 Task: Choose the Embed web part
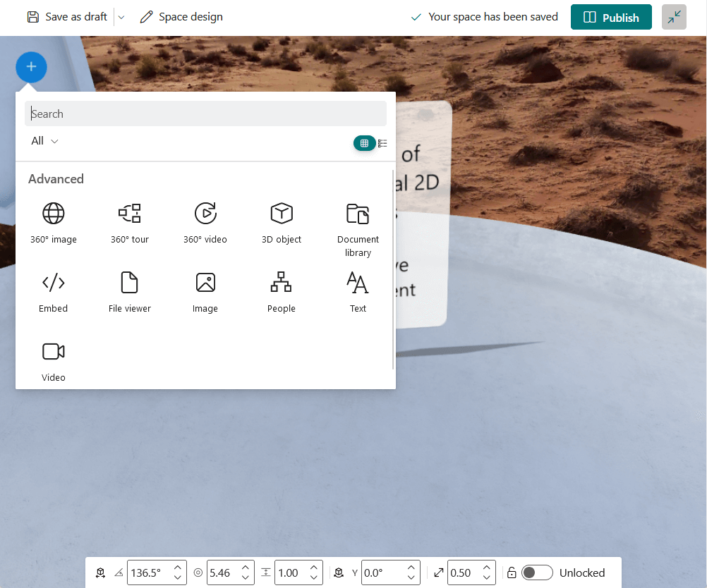(x=53, y=293)
